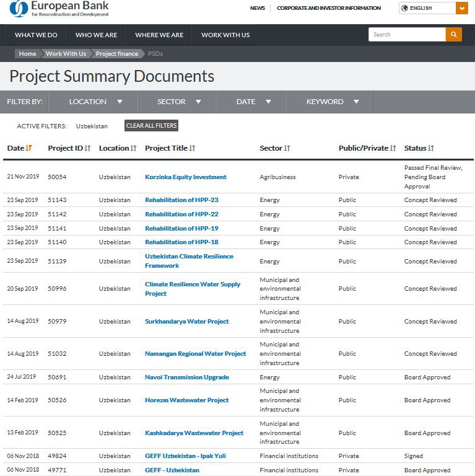Select project ID 49824 cell
This screenshot has height=476, width=475.
coord(57,456)
